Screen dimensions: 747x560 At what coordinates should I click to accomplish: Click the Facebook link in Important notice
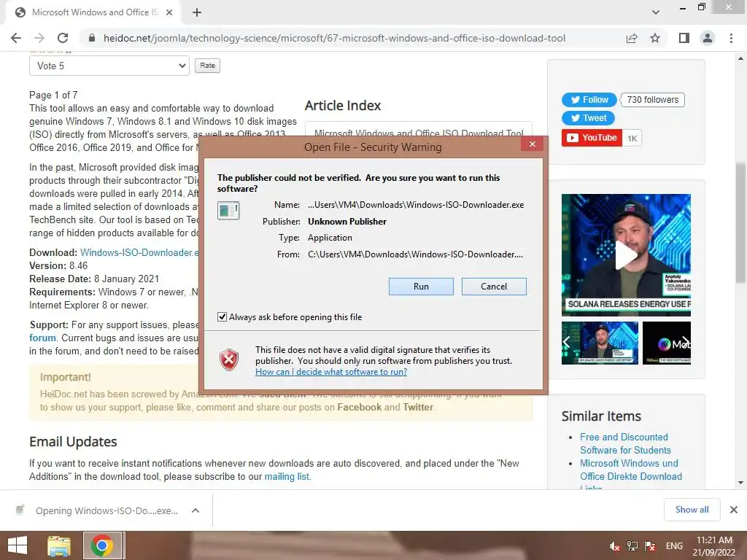pos(359,407)
